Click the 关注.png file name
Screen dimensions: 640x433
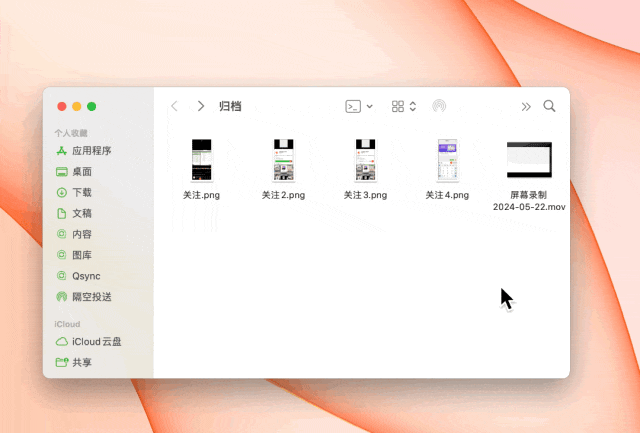click(201, 195)
